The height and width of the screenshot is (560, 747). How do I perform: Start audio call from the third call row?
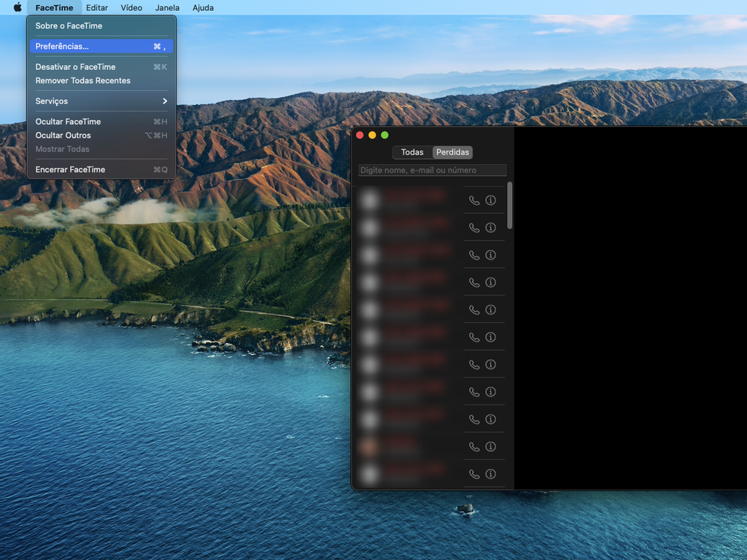(x=474, y=255)
